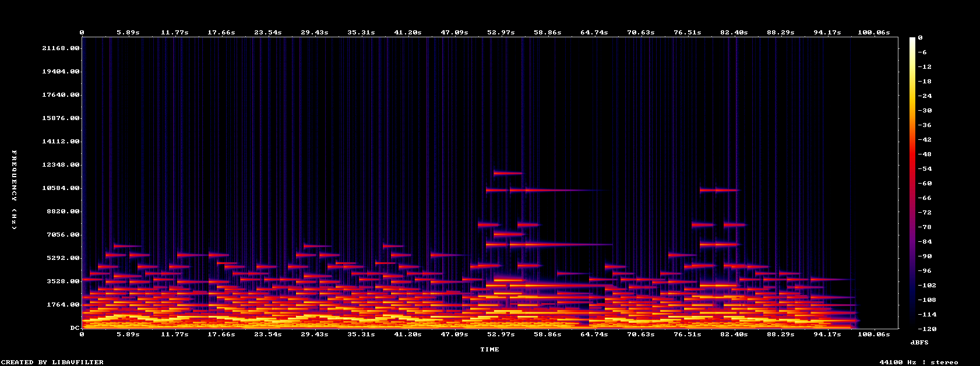This screenshot has width=980, height=366.
Task: Click the -48 value on dBFS scale
Action: pyautogui.click(x=924, y=154)
